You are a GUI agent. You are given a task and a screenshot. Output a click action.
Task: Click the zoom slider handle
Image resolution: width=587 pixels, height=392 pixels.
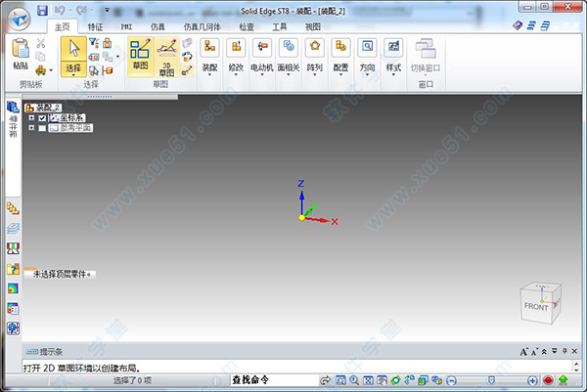tap(491, 380)
